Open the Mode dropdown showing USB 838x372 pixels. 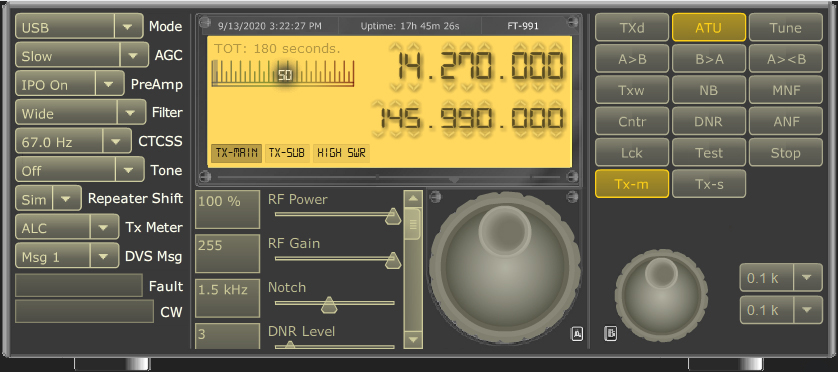79,26
